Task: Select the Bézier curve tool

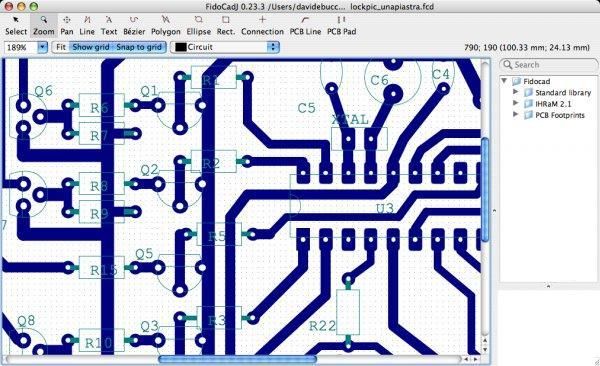Action: tap(134, 26)
